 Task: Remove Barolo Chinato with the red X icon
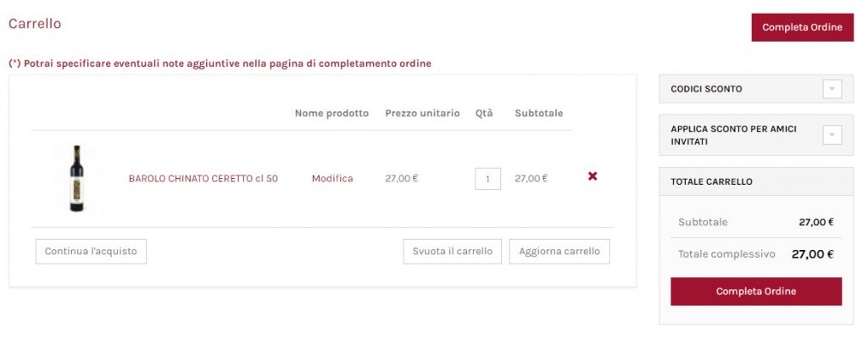593,176
